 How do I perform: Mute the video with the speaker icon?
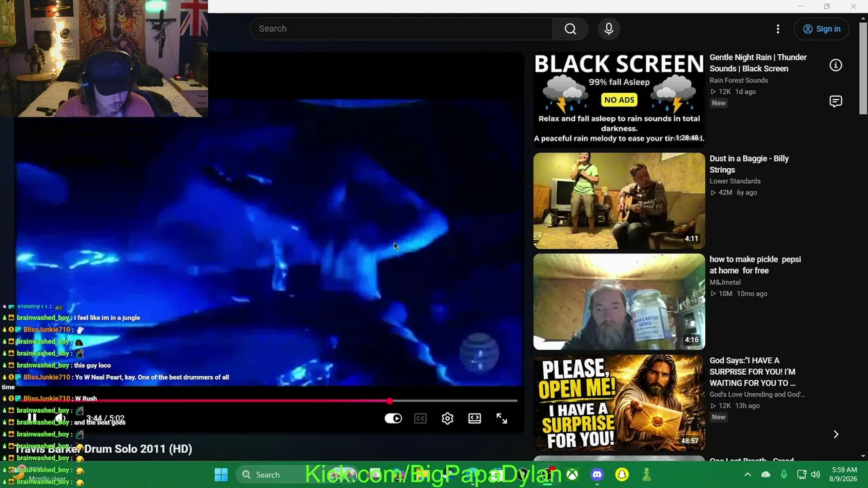(x=61, y=418)
